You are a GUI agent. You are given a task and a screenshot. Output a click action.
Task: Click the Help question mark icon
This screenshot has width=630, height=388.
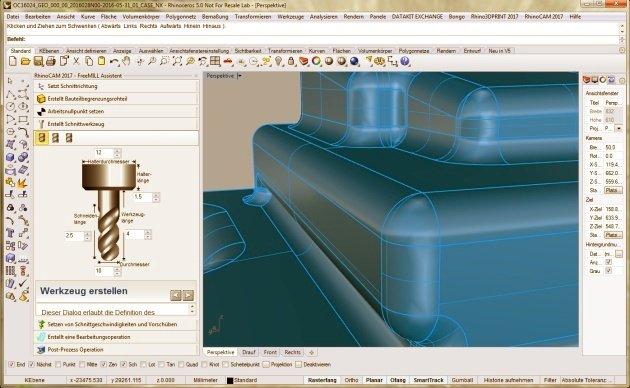(x=405, y=61)
